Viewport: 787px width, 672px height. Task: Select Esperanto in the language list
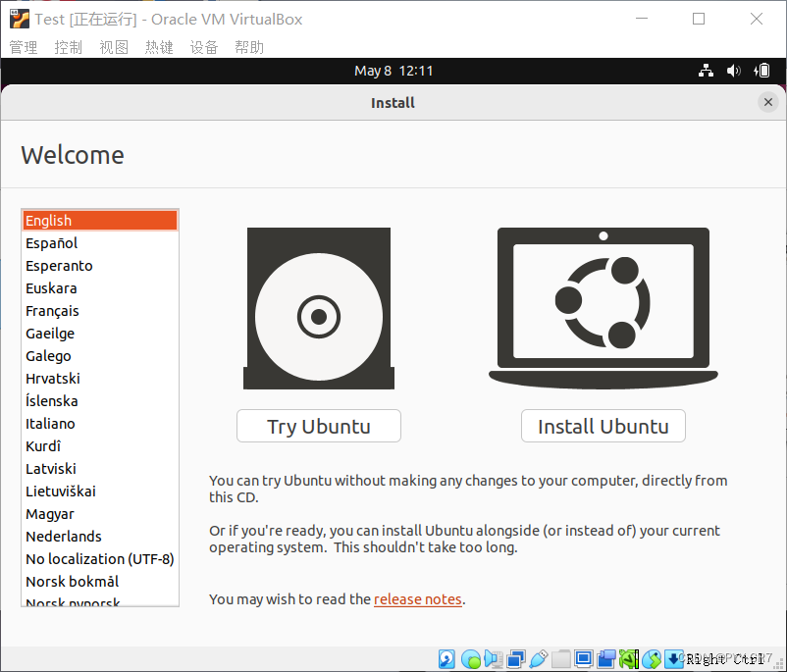(x=100, y=266)
